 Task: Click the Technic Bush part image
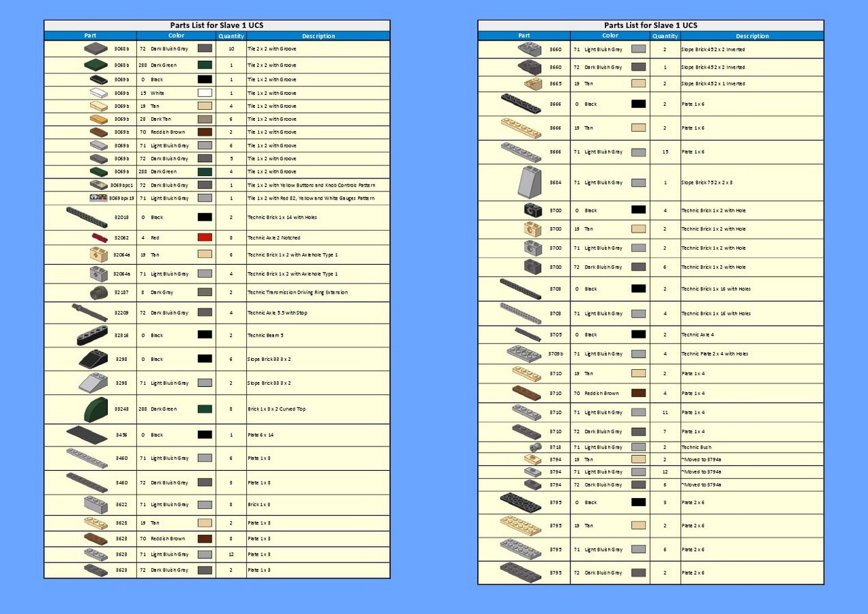(x=535, y=447)
